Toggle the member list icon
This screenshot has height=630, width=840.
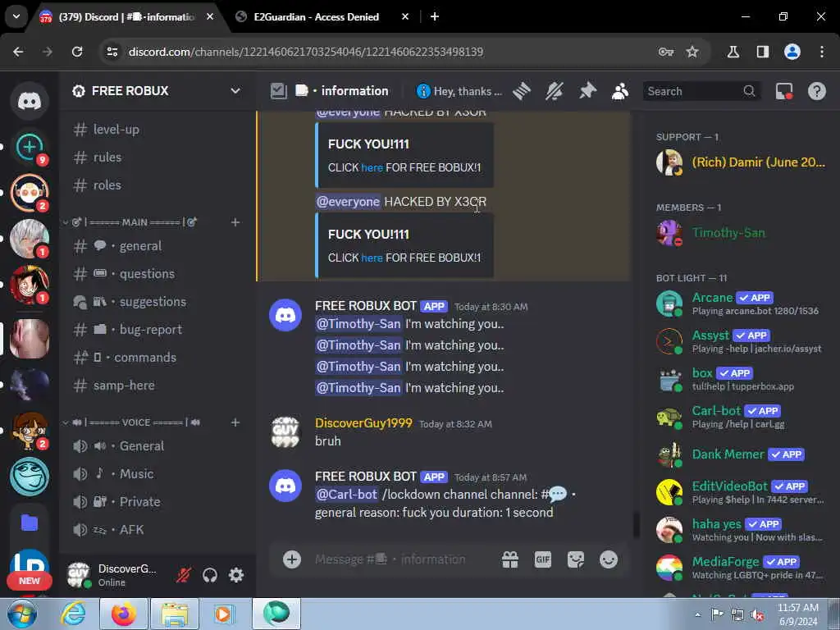pyautogui.click(x=620, y=91)
